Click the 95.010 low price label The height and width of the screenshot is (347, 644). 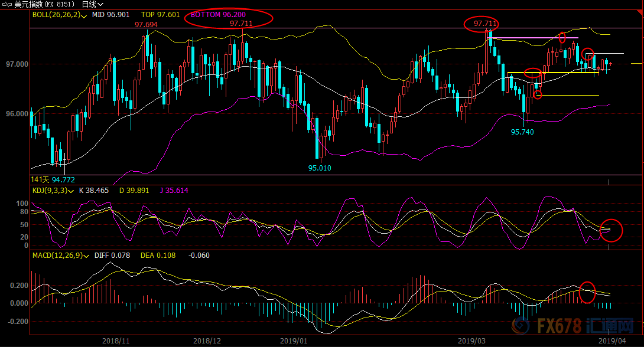pos(320,168)
